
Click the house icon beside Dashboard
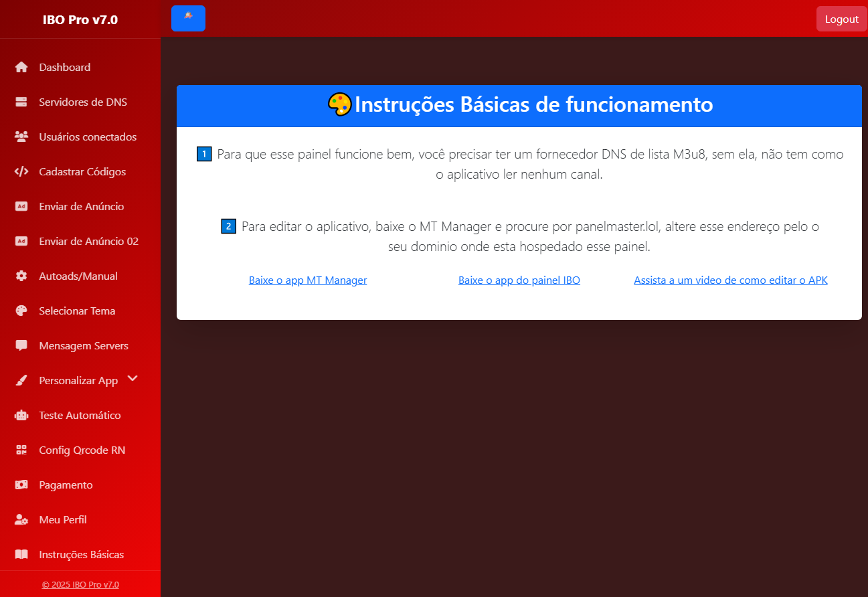[21, 68]
